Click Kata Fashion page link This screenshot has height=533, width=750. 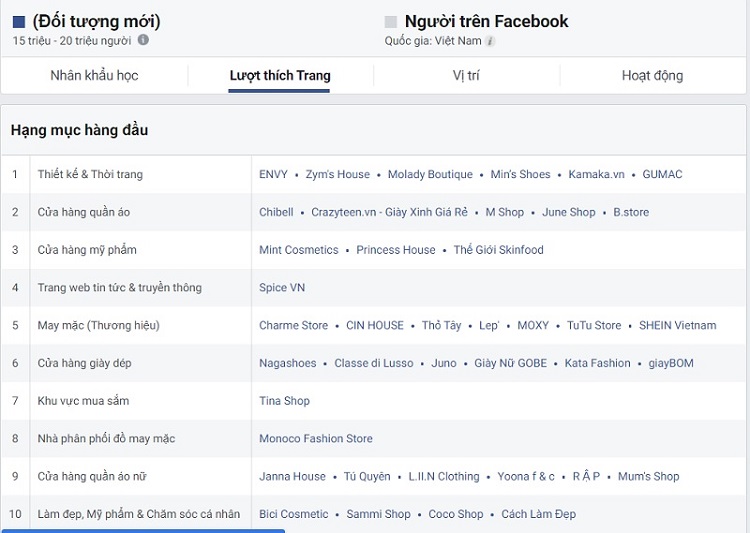[x=597, y=363]
